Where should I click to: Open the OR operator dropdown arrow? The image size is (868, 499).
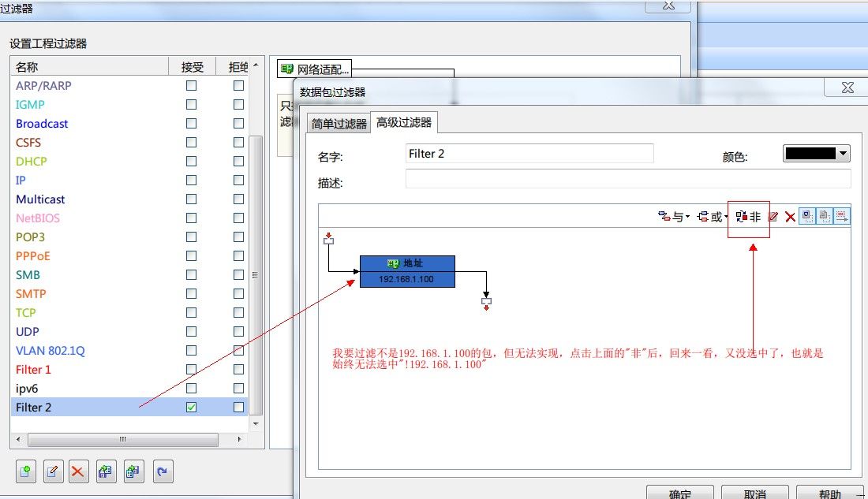coord(727,217)
